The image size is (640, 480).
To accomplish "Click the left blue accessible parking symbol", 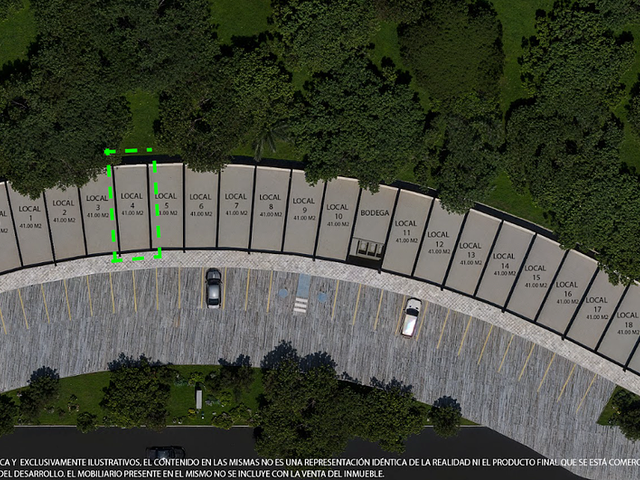I will click(x=283, y=293).
